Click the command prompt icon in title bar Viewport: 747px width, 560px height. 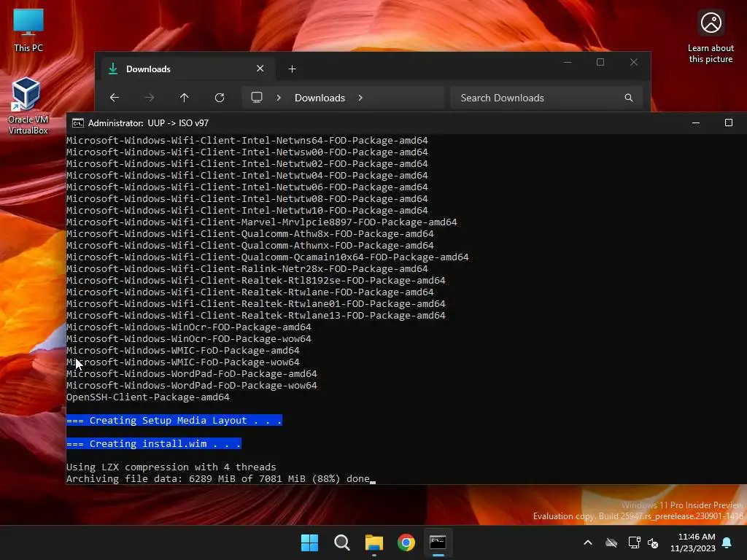click(x=77, y=122)
